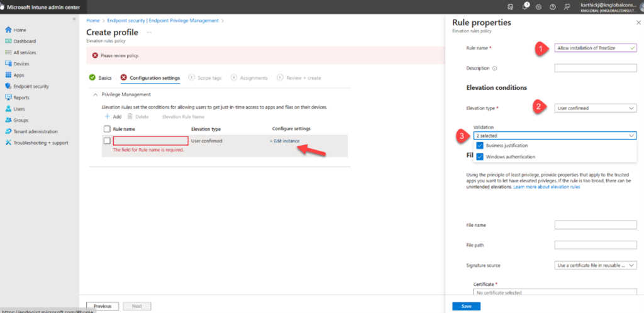Click the Add elevation rule button

point(113,116)
